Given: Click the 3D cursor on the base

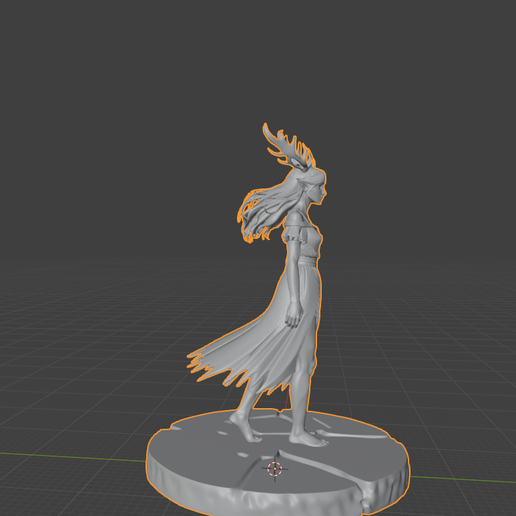Looking at the screenshot, I should click(275, 469).
